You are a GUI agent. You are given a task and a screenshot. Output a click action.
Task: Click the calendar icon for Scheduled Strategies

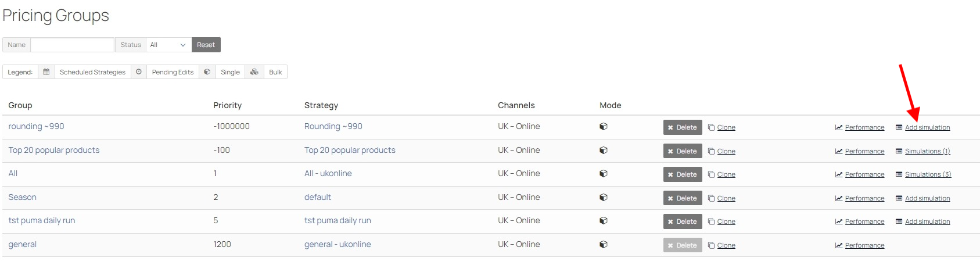point(46,72)
